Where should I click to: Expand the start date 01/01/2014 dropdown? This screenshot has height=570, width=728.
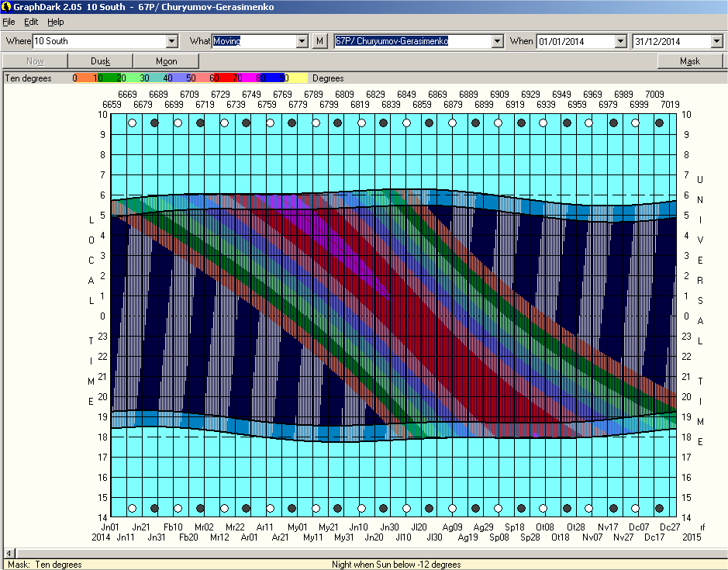point(620,41)
